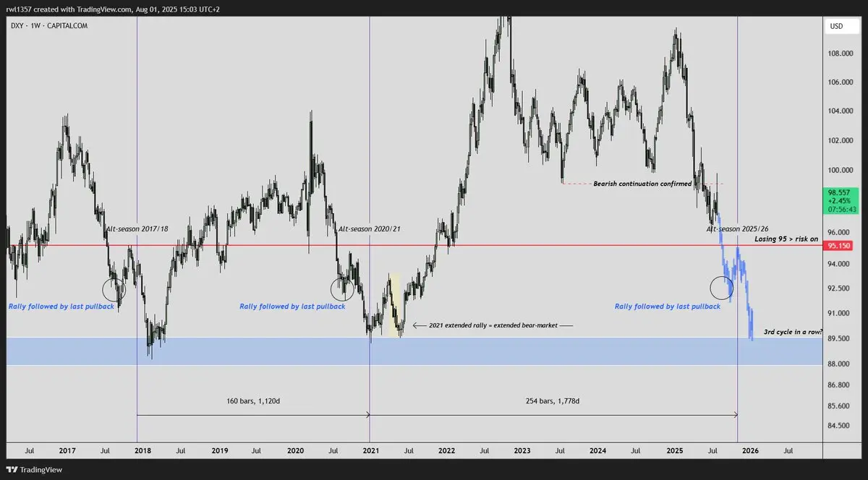Click the Bearish continuation confirmed label
The height and width of the screenshot is (480, 868).
[x=642, y=184]
